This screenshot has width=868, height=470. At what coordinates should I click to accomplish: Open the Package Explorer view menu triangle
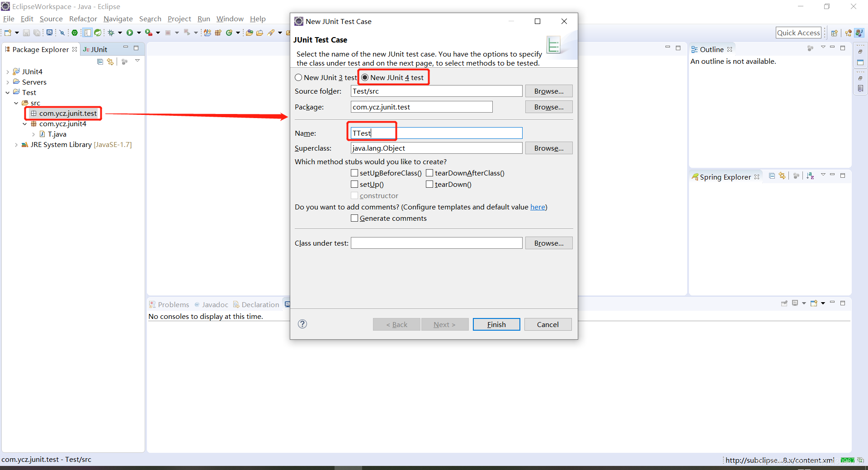click(137, 61)
